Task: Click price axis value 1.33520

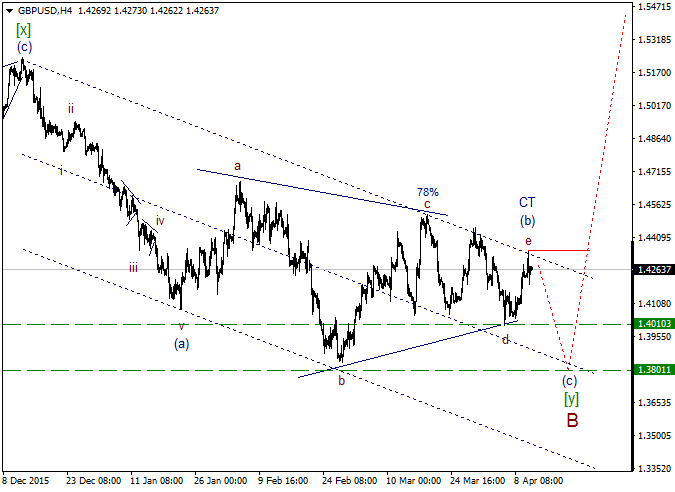Action: pos(654,468)
